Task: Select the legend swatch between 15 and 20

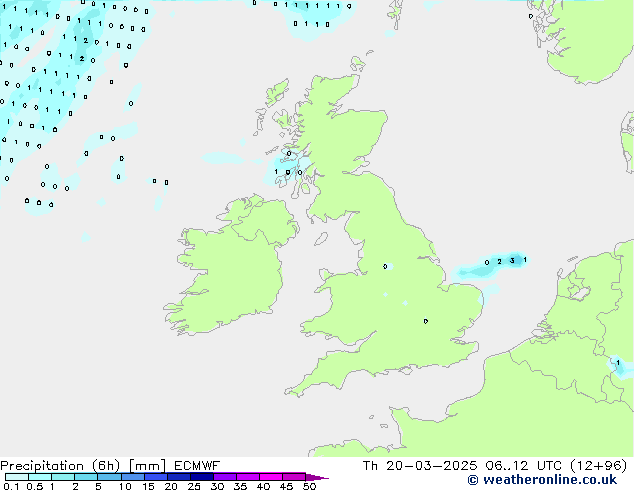Action: [155, 477]
